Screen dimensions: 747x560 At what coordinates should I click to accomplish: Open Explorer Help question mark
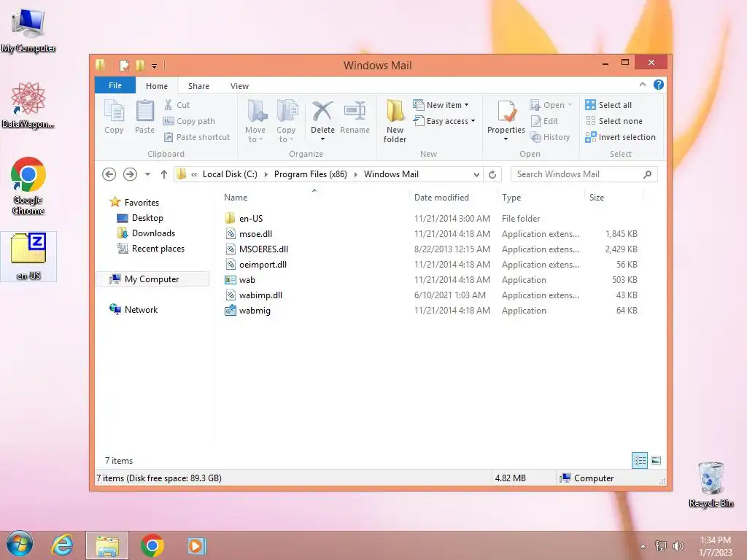point(659,85)
